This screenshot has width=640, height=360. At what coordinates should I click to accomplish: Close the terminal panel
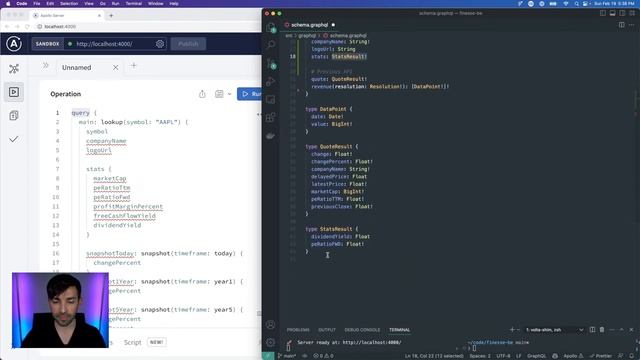(631, 330)
